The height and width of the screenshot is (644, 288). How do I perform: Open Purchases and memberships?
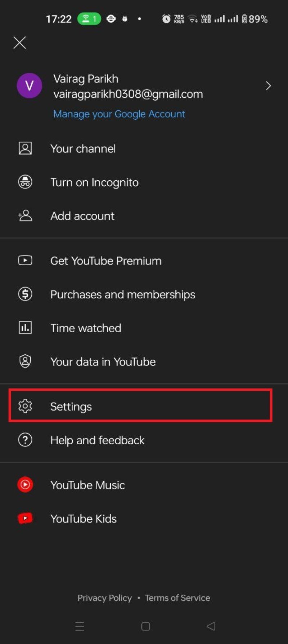122,294
